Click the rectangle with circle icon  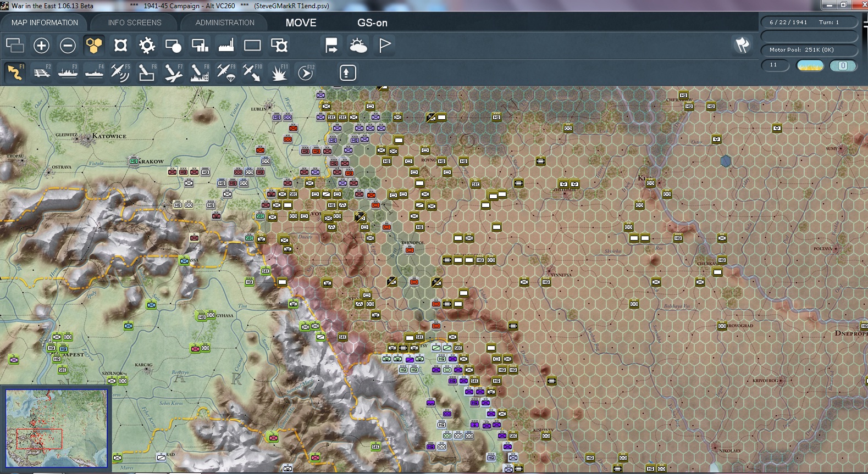coord(173,45)
